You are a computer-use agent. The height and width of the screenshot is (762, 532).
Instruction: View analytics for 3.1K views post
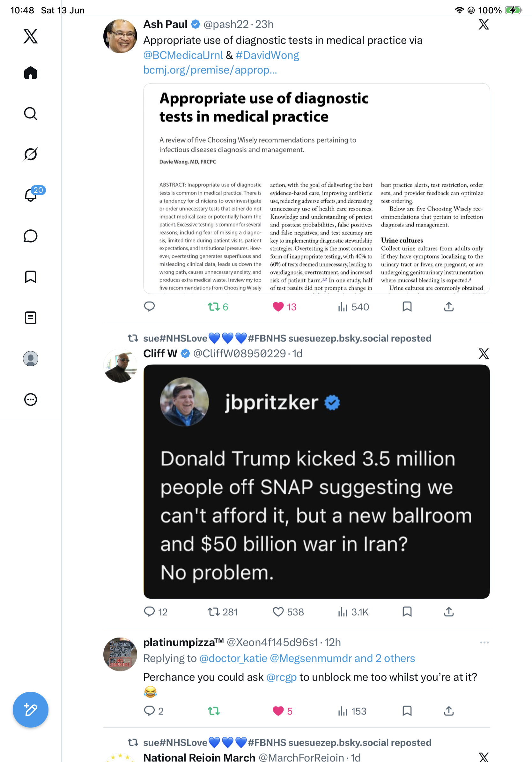point(353,612)
